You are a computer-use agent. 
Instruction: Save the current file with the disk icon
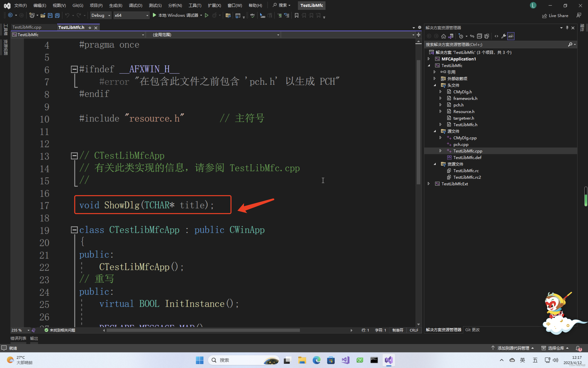pos(50,15)
